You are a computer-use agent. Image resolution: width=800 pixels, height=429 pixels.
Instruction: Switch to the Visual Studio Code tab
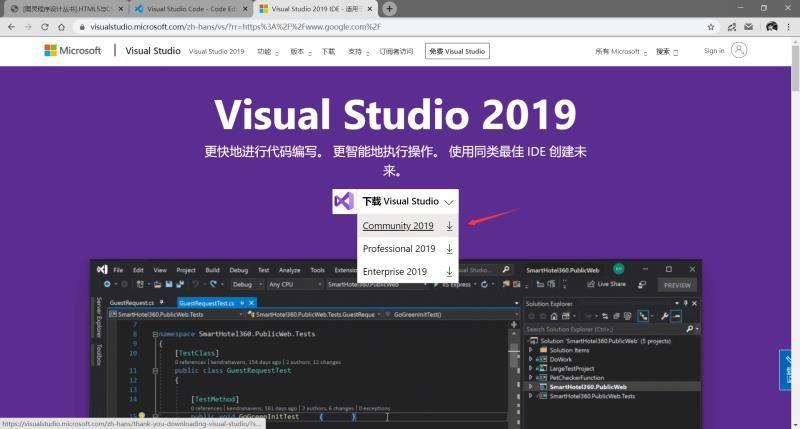click(x=191, y=9)
